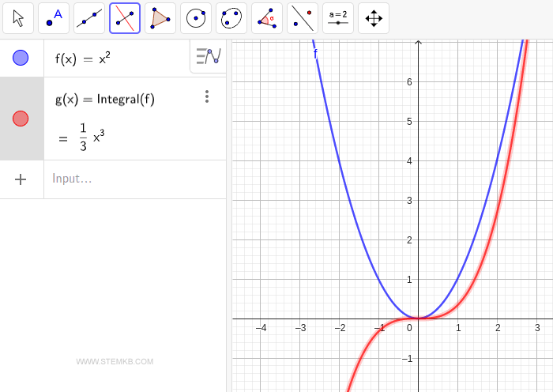Select the Move arrow tool
The image size is (553, 392).
click(x=18, y=18)
